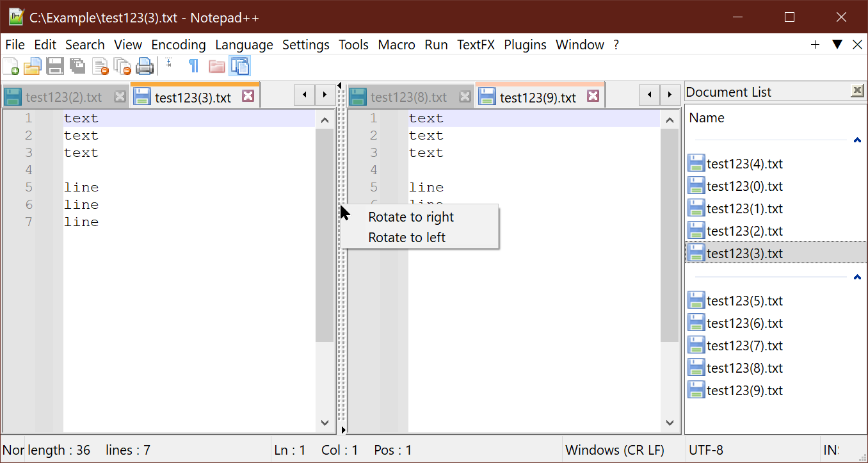Screen dimensions: 868x463
Task: Choose Rotate to right from context menu
Action: click(x=411, y=217)
